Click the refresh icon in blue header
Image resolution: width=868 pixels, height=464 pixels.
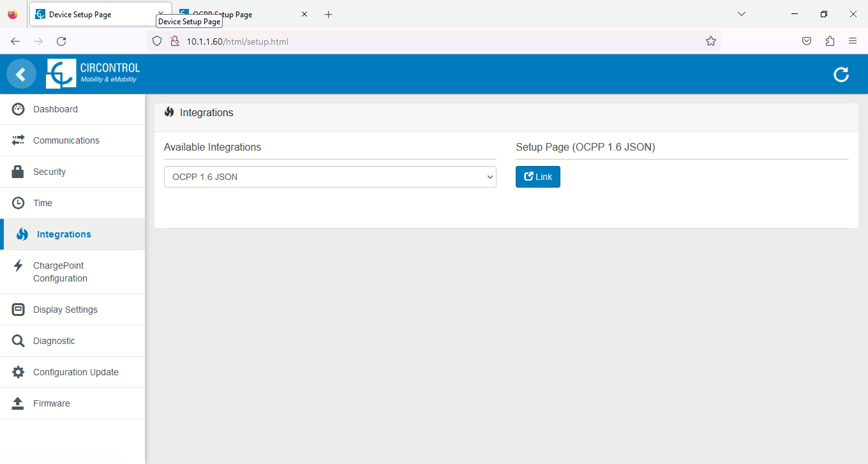click(x=841, y=75)
